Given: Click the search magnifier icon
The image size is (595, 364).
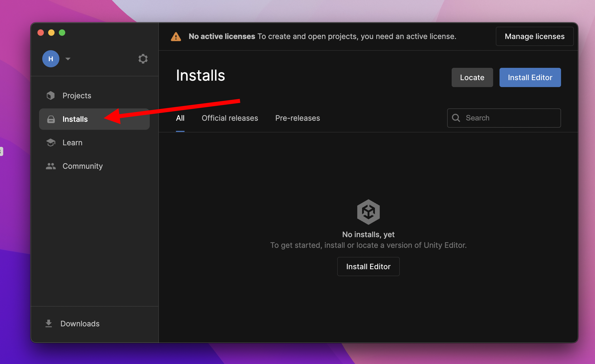Looking at the screenshot, I should tap(456, 118).
